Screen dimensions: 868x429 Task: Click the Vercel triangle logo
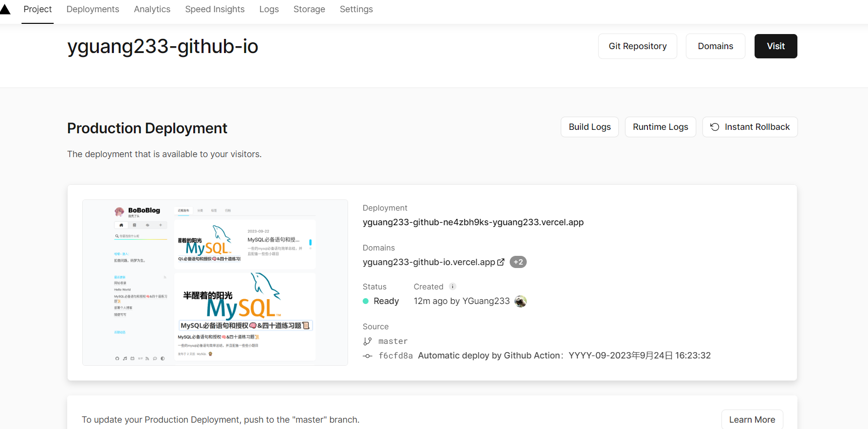click(5, 9)
